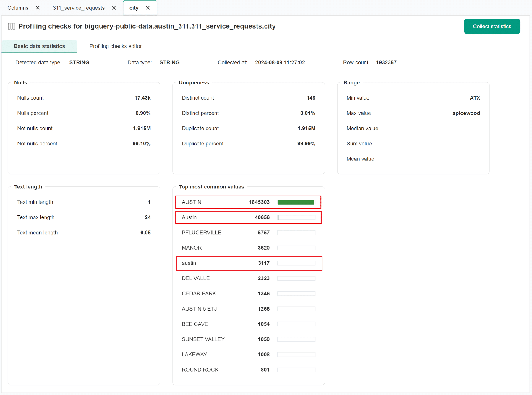Click the Not nulls percent value 99.10%

142,144
